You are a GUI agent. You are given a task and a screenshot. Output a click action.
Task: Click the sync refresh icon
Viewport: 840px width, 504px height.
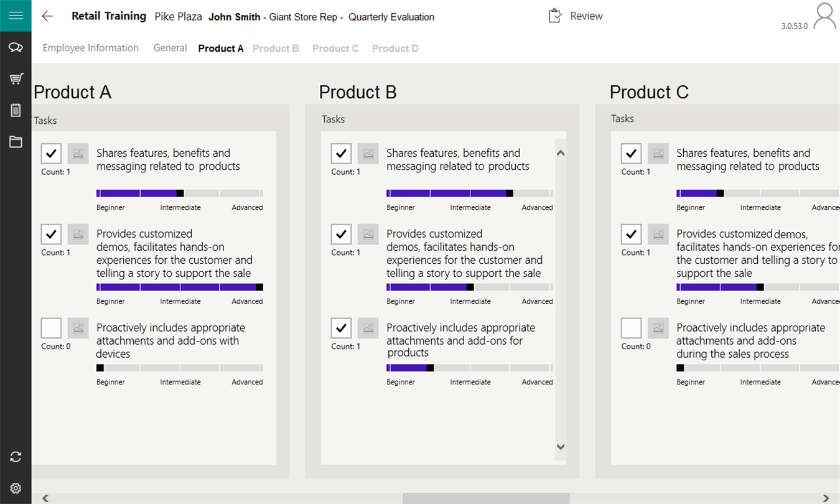click(16, 457)
